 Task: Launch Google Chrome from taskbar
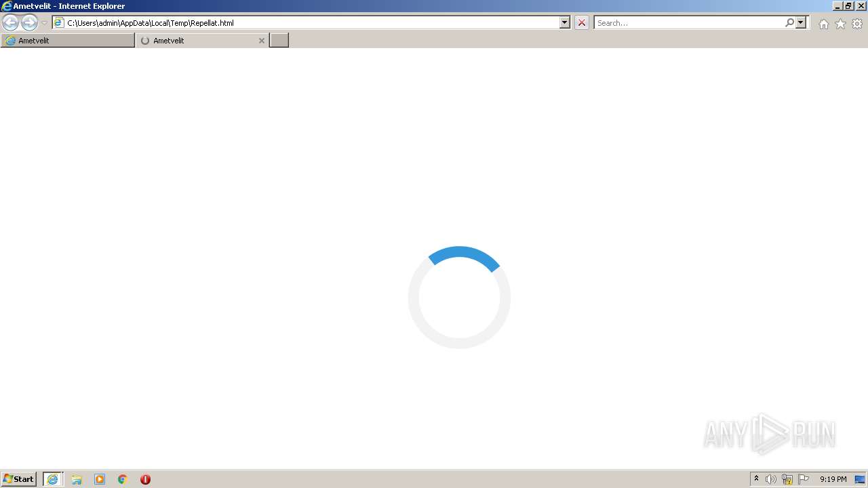tap(123, 479)
